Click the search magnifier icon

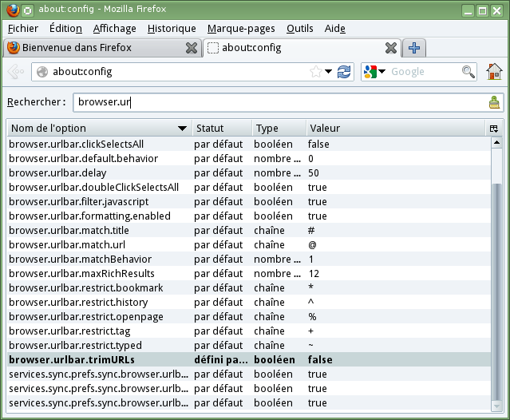point(468,72)
